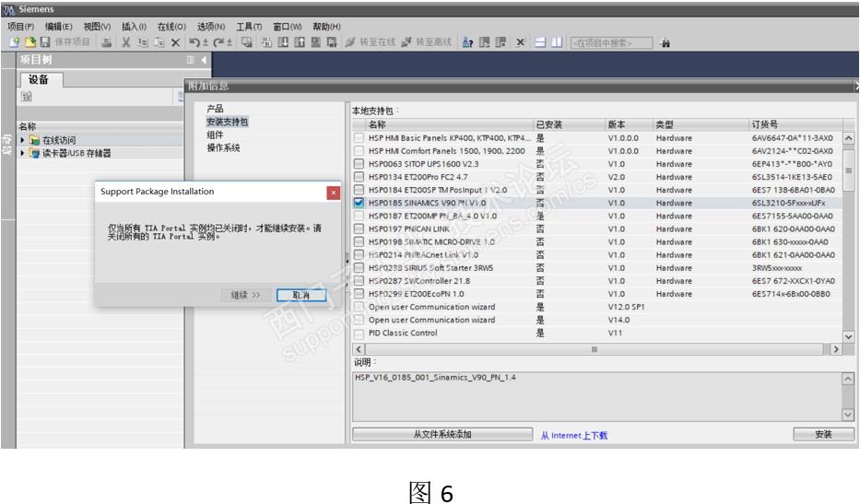Check HSP HMI Comfort Panels checkbox
Screen dimensions: 860x504
tap(359, 151)
